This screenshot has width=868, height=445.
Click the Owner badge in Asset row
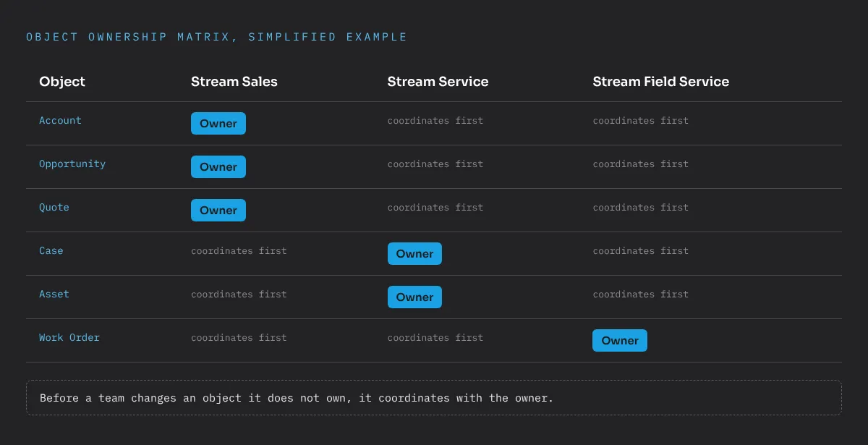[x=414, y=297]
